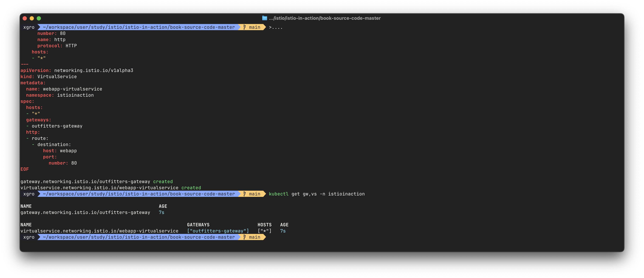This screenshot has width=644, height=278.
Task: Click 'xgro' username in bottom prompt
Action: [x=29, y=237]
